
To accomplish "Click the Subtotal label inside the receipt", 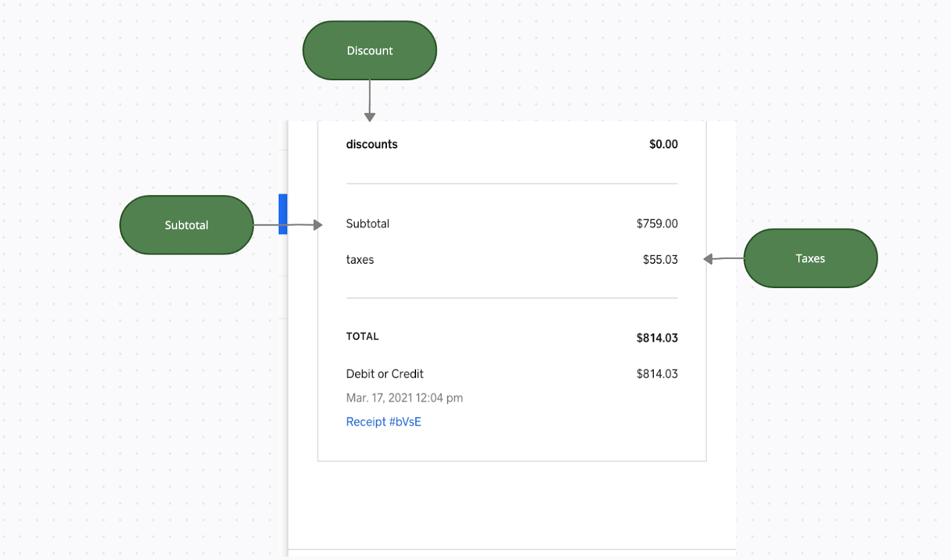I will pos(367,224).
